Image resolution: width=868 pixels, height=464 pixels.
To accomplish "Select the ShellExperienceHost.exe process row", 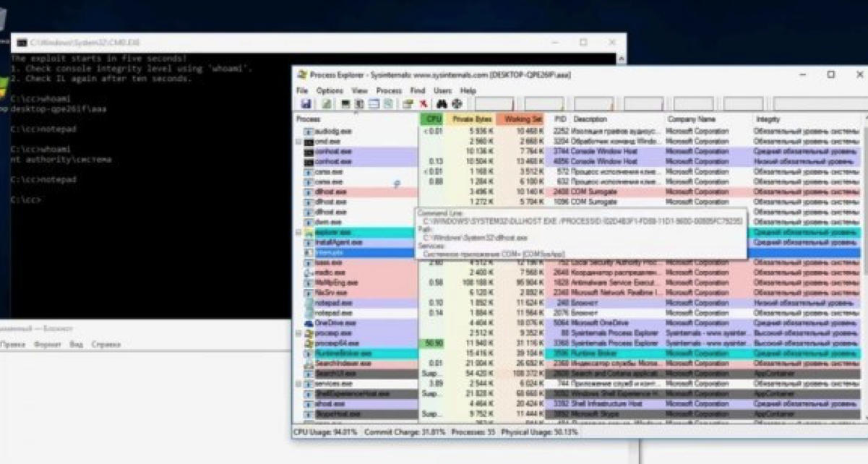I will click(x=578, y=394).
